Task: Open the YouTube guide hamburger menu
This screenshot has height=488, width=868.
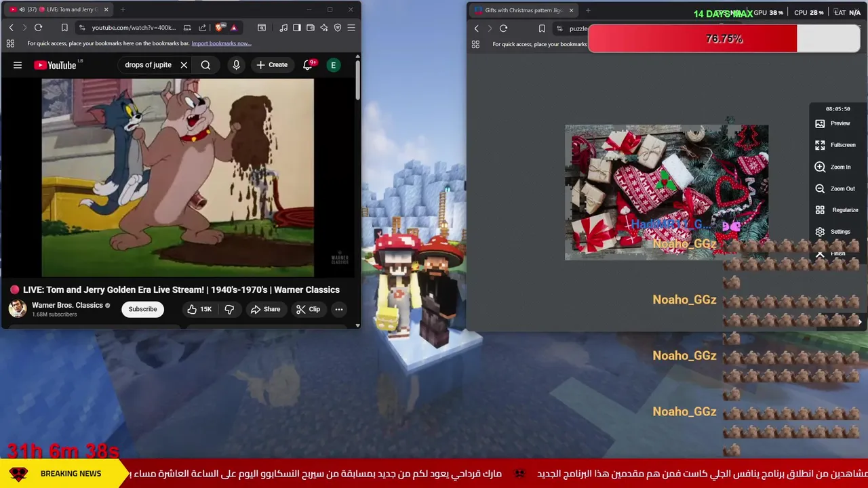Action: [18, 65]
